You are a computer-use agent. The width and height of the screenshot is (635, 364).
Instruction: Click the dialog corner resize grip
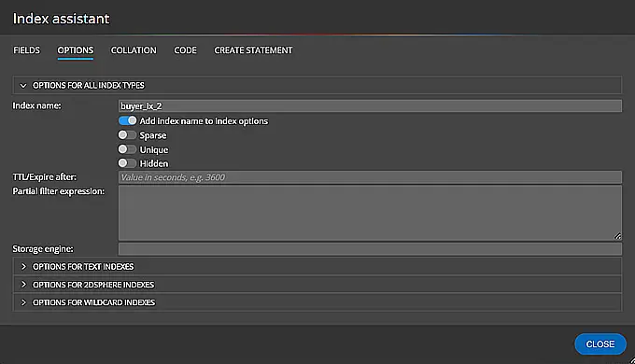[x=632, y=361]
